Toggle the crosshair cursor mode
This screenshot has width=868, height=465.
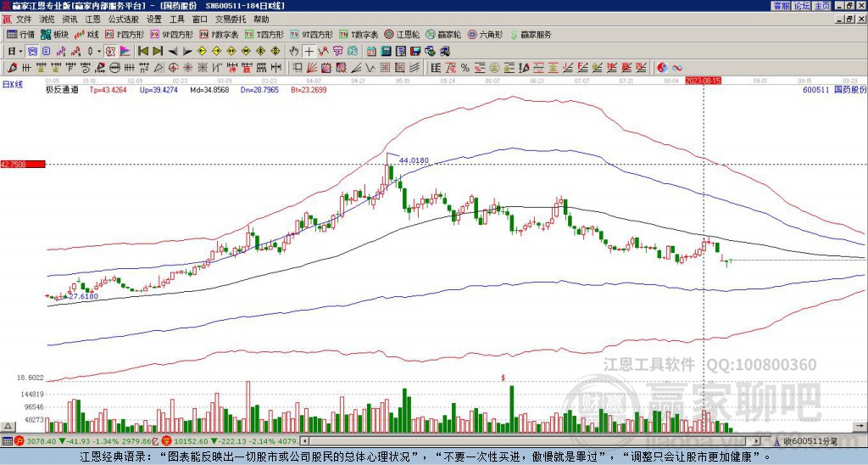click(x=309, y=52)
